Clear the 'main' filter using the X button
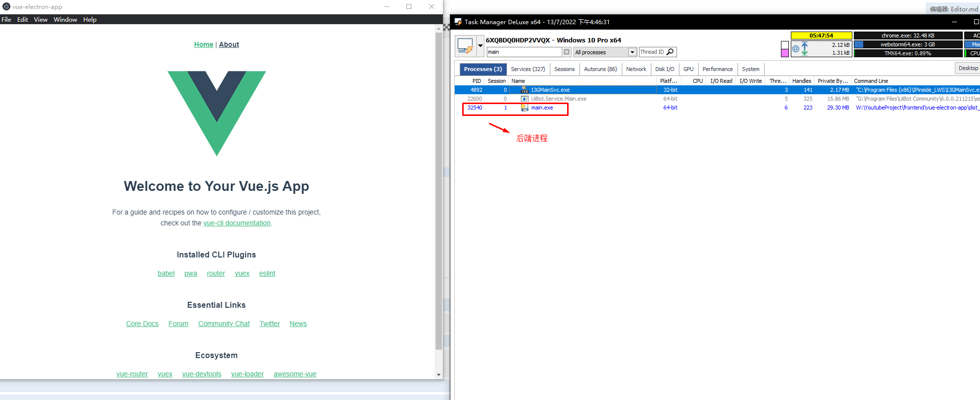This screenshot has width=980, height=400. pyautogui.click(x=567, y=52)
